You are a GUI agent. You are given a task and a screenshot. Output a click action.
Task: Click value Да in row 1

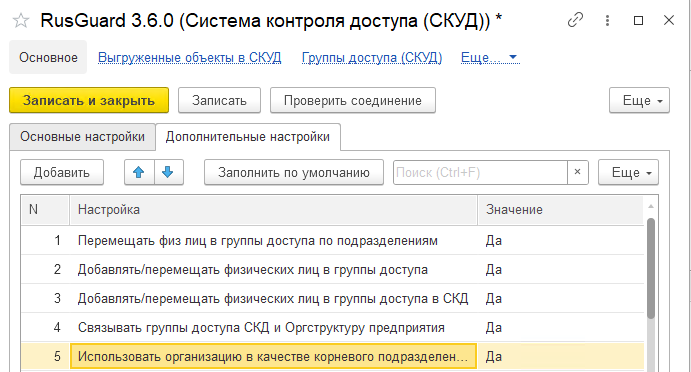[x=494, y=241]
